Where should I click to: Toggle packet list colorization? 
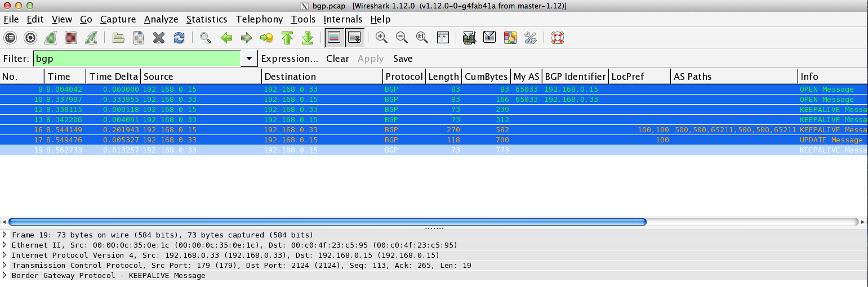pos(334,38)
